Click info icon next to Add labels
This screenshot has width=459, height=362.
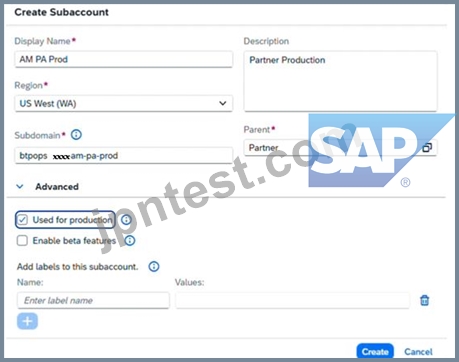pos(154,266)
